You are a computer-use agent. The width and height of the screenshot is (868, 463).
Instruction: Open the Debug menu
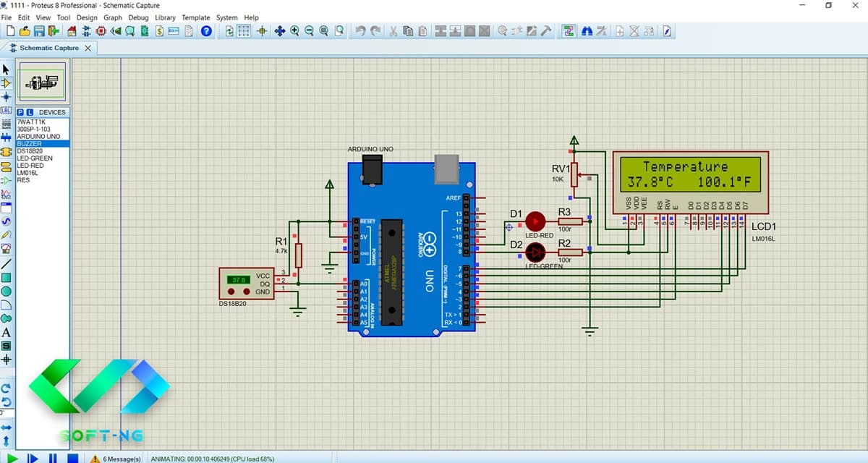point(138,17)
